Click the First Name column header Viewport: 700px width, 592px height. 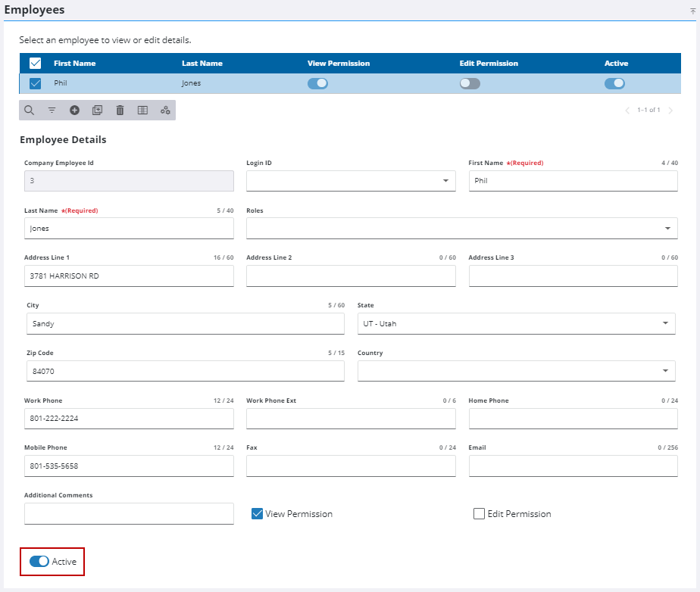(x=75, y=64)
